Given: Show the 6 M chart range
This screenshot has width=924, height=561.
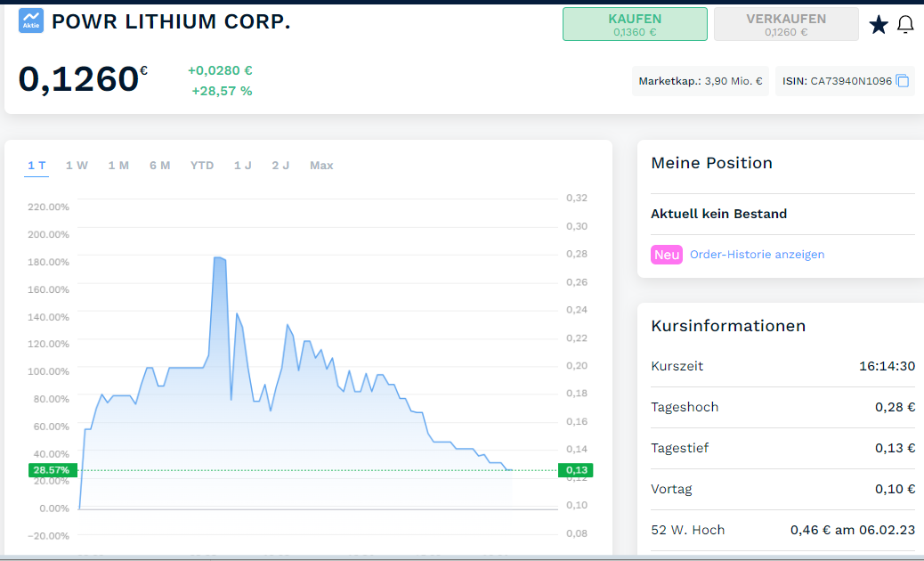Looking at the screenshot, I should (x=159, y=166).
